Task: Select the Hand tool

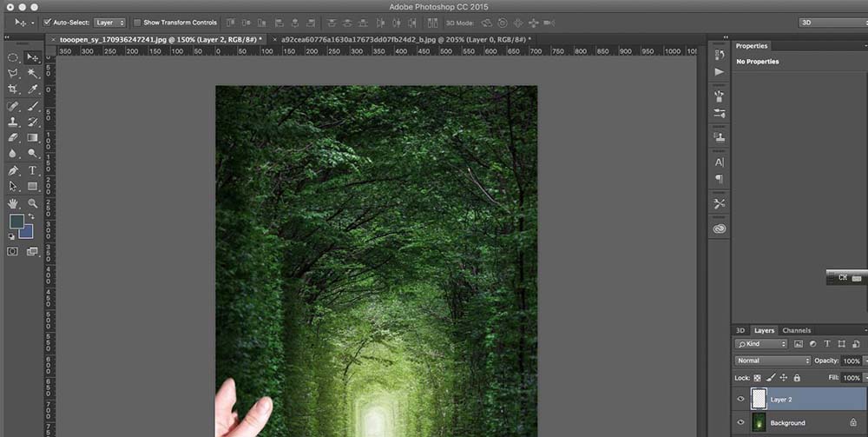Action: pos(13,203)
